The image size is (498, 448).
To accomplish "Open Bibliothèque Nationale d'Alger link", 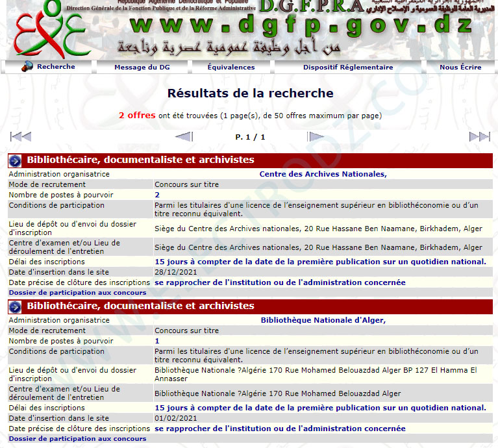I will click(323, 320).
